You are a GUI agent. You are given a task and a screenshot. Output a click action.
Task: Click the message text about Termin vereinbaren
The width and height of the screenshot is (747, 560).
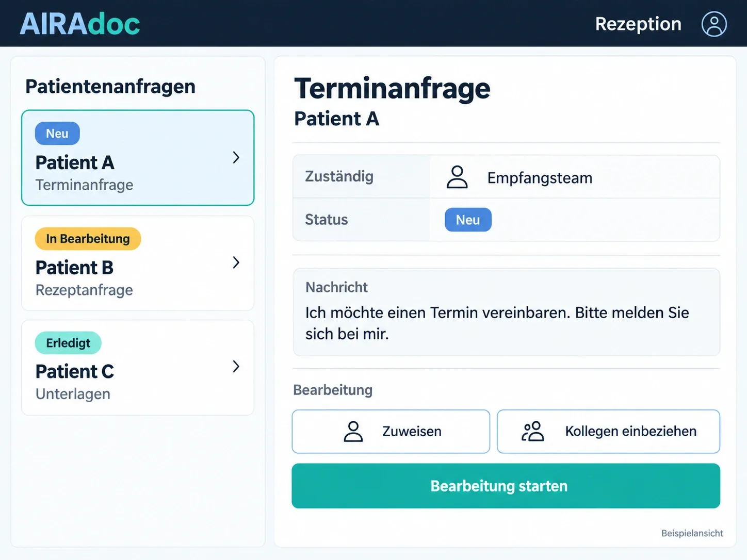point(497,323)
